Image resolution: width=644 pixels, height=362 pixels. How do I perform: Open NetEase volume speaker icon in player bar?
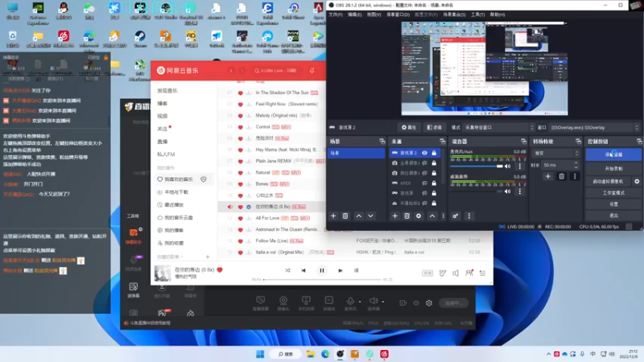click(456, 273)
